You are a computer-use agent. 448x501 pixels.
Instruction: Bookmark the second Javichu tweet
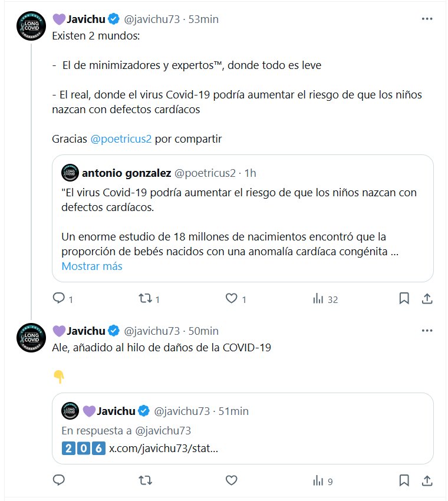pyautogui.click(x=404, y=481)
